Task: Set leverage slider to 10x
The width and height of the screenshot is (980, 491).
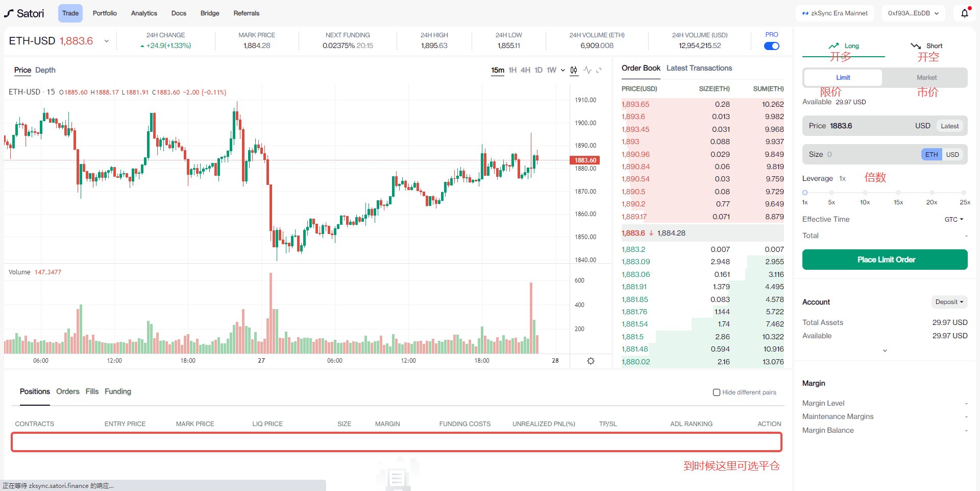Action: pyautogui.click(x=865, y=193)
